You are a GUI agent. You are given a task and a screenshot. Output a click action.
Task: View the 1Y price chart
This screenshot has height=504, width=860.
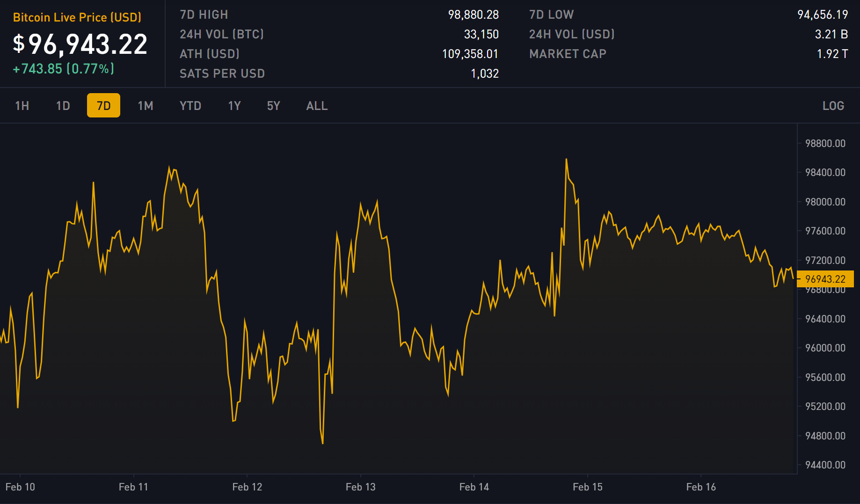click(x=234, y=105)
